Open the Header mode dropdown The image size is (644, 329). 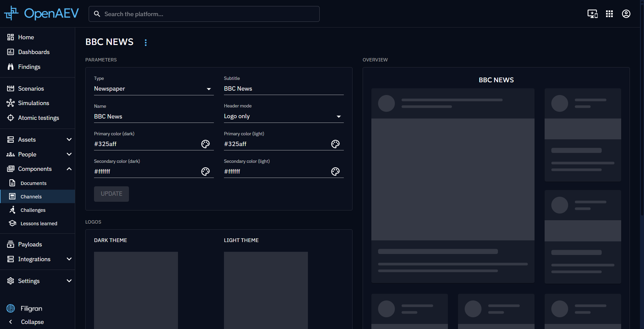283,116
